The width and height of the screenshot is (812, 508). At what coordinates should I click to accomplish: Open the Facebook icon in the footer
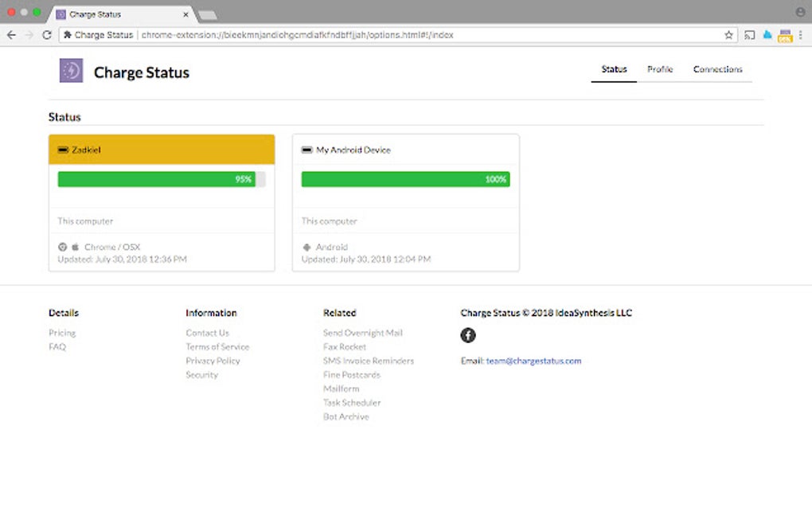(x=468, y=335)
